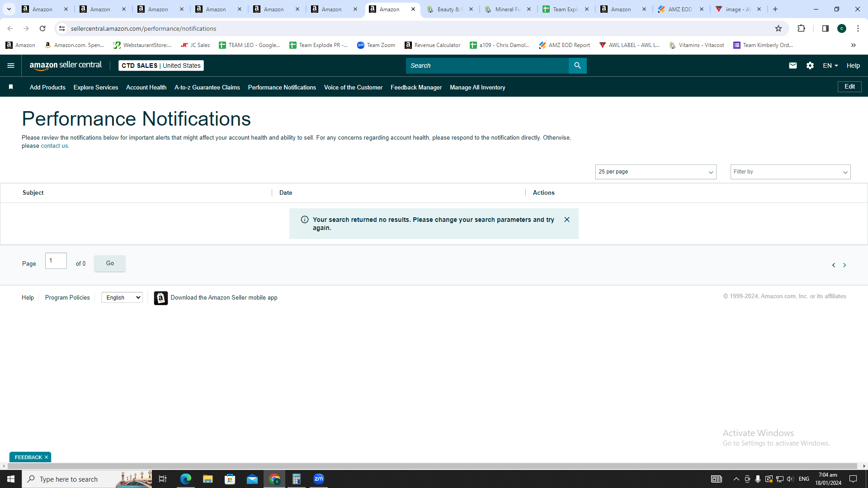868x488 pixels.
Task: Open Chrome side panel icon
Action: (825, 28)
